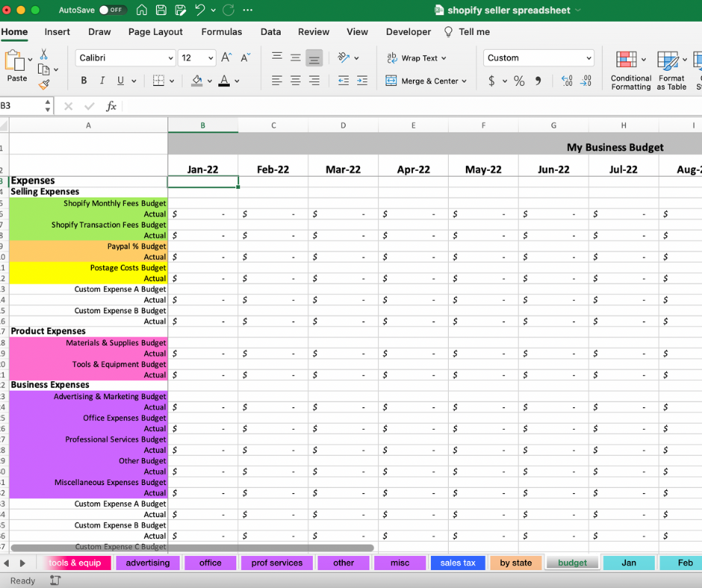Click the Undo arrow icon

pos(199,10)
